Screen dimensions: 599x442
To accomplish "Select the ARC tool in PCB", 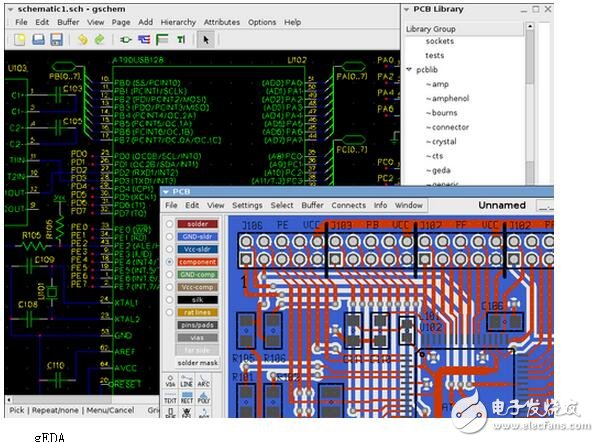I will point(203,382).
